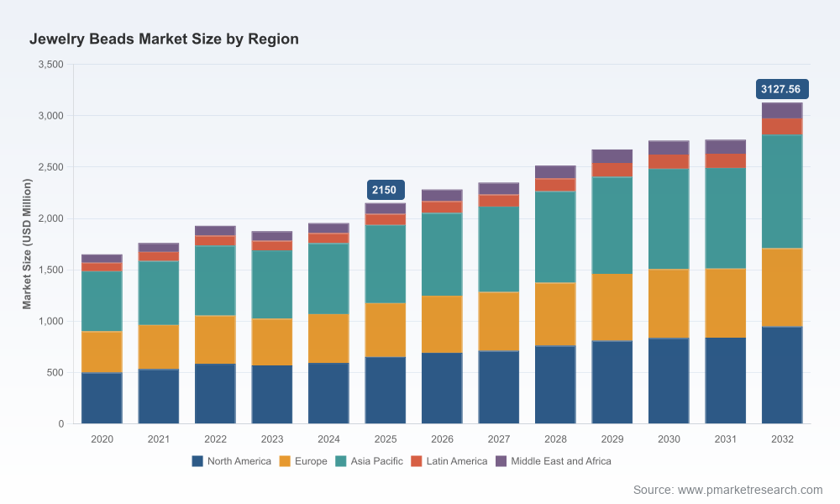The height and width of the screenshot is (504, 840).
Task: Click the North America legend label
Action: tap(239, 461)
